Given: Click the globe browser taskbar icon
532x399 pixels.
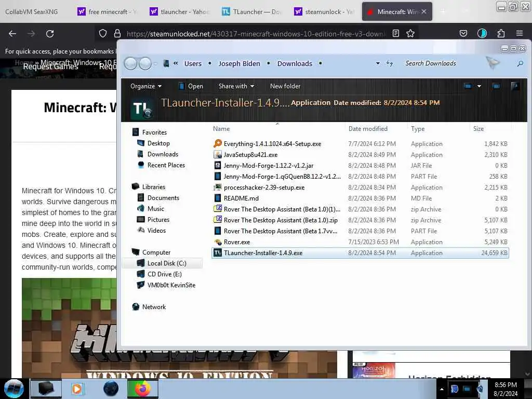Looking at the screenshot, I should 111,389.
